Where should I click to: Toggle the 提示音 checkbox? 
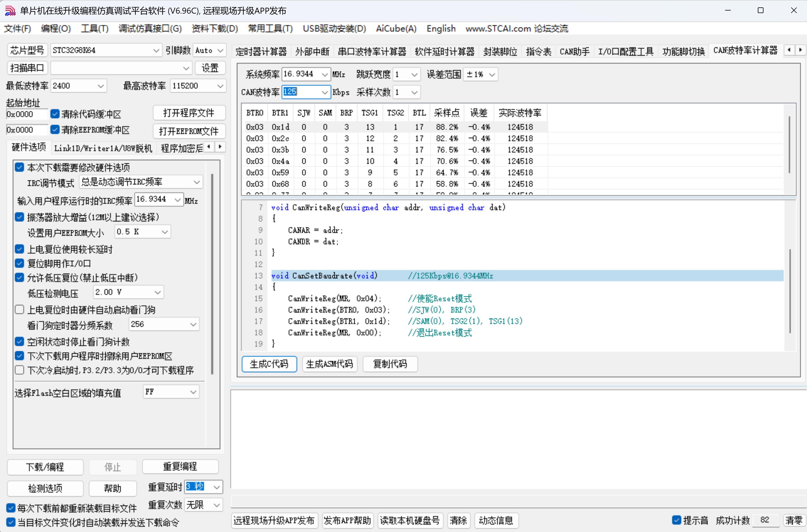[676, 520]
